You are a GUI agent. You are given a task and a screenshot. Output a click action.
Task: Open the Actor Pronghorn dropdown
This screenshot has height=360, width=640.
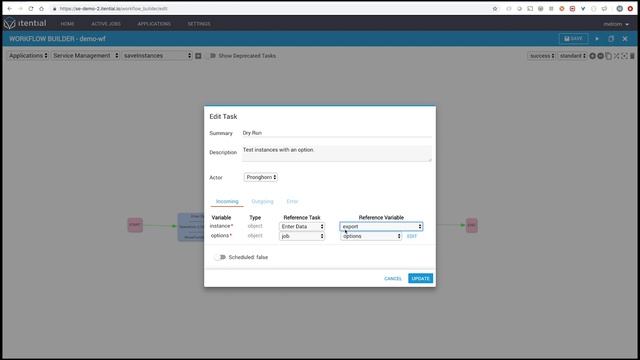(261, 177)
